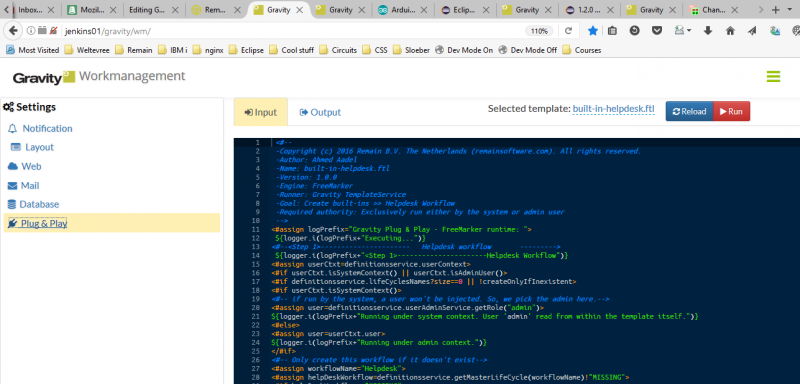Switch to the Arduino browser tab
Viewport: 800px width, 384px height.
click(x=403, y=10)
